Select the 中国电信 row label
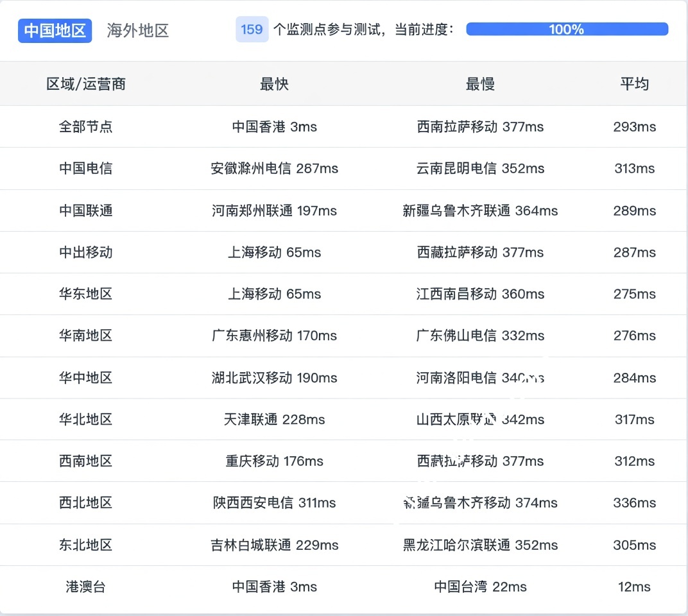This screenshot has height=616, width=688. coord(86,169)
